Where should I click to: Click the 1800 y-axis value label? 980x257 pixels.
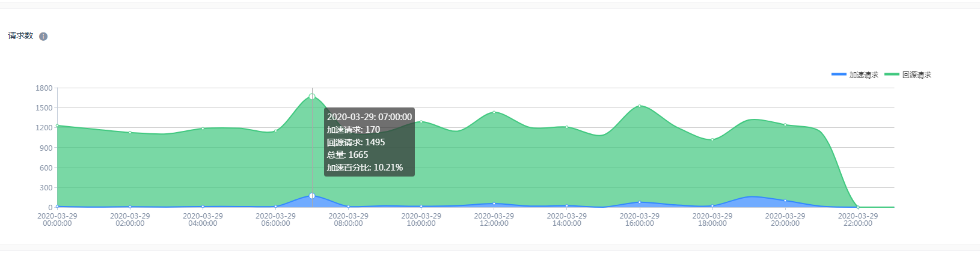click(x=44, y=88)
